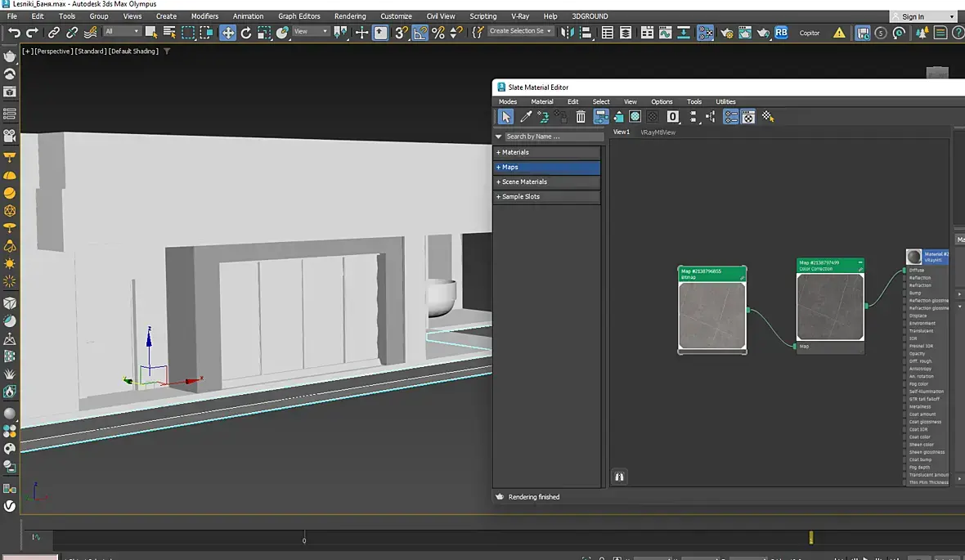Screen dimensions: 965x560
Task: Toggle Show Background in Preview icon
Action: coord(652,117)
